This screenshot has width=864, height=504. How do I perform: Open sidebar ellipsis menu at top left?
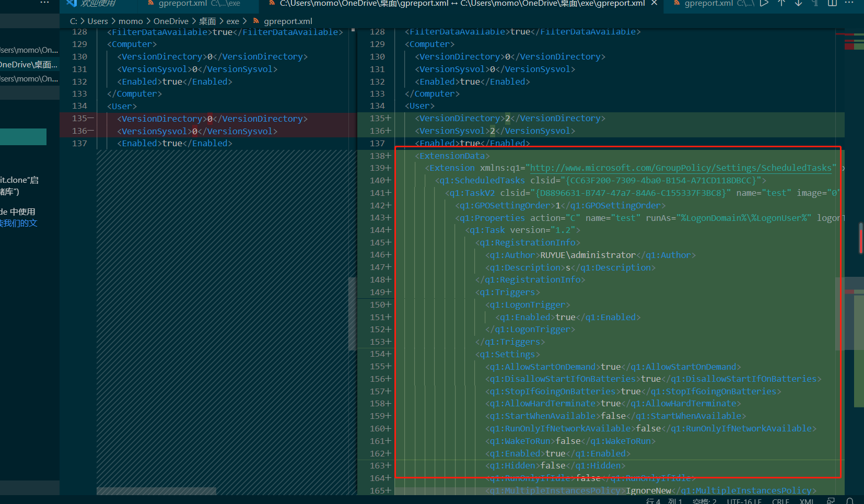tap(44, 3)
